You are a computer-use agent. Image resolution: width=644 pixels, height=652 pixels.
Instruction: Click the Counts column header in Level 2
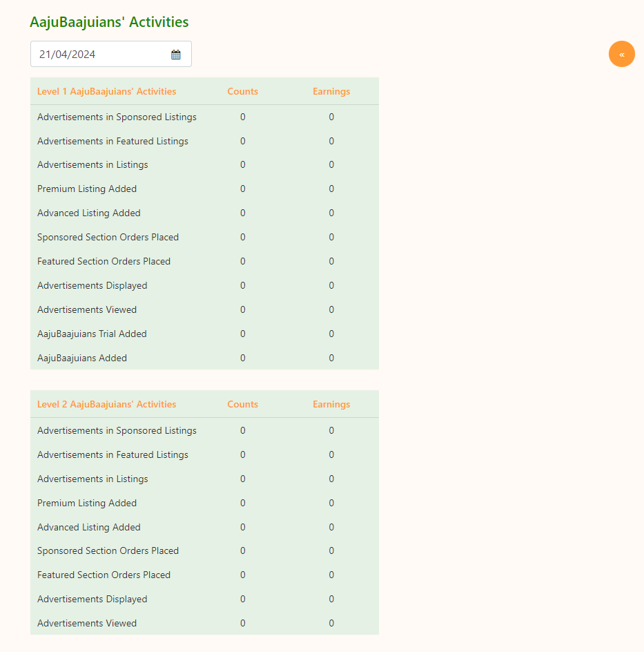click(x=242, y=405)
